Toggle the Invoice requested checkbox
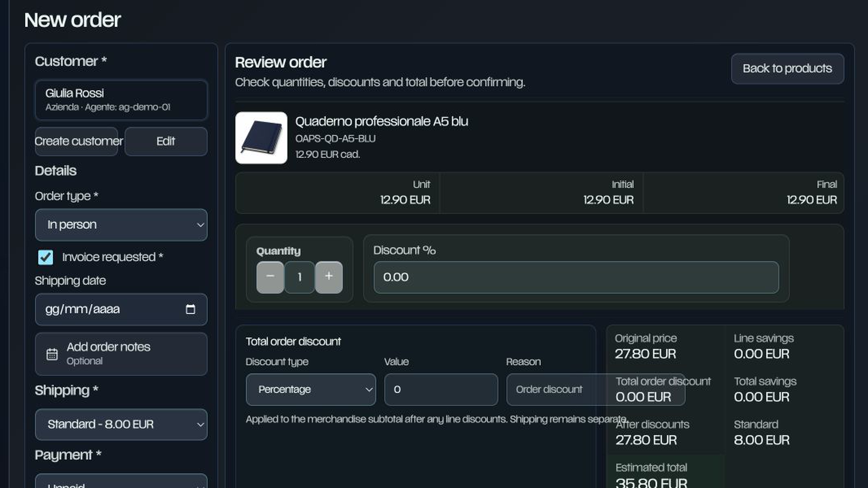This screenshot has height=488, width=868. 46,257
